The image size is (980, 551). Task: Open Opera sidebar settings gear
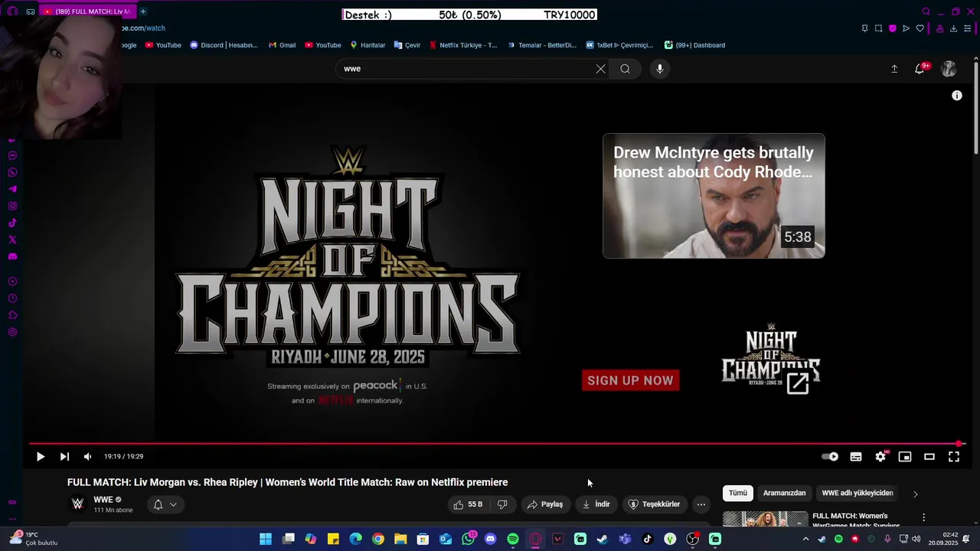[12, 332]
